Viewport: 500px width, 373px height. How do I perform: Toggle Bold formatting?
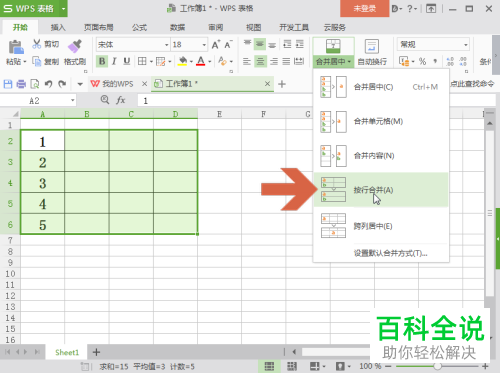(102, 61)
